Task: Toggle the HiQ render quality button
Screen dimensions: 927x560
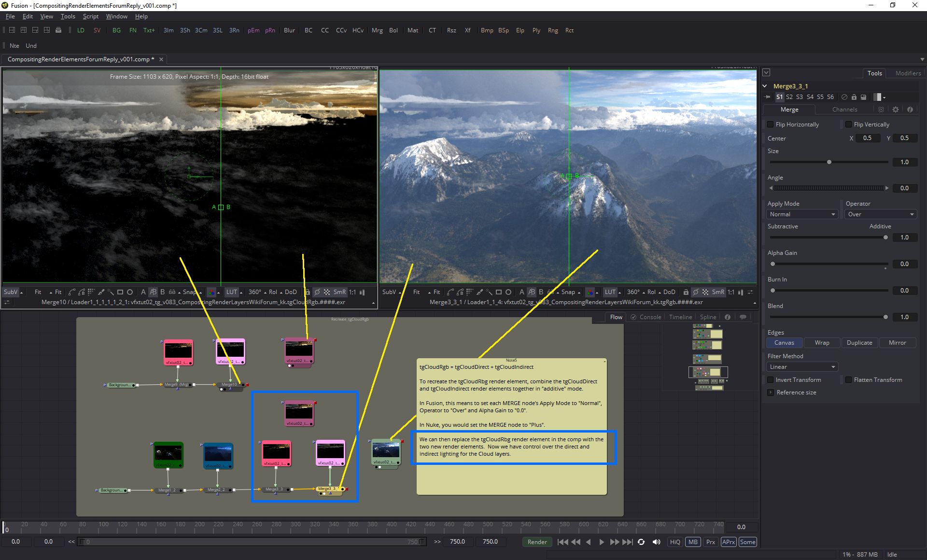Action: [675, 542]
